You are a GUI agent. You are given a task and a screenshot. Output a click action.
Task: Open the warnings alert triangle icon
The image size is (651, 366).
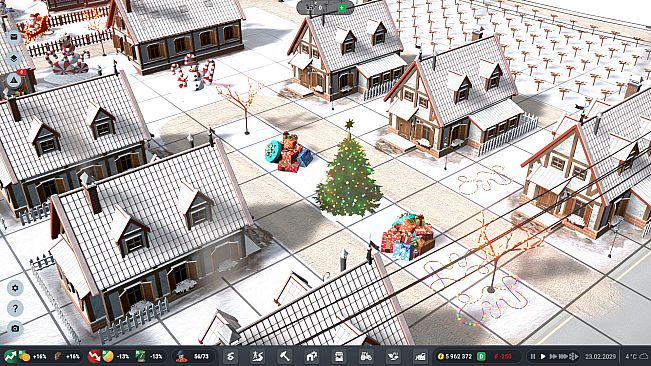click(x=14, y=80)
